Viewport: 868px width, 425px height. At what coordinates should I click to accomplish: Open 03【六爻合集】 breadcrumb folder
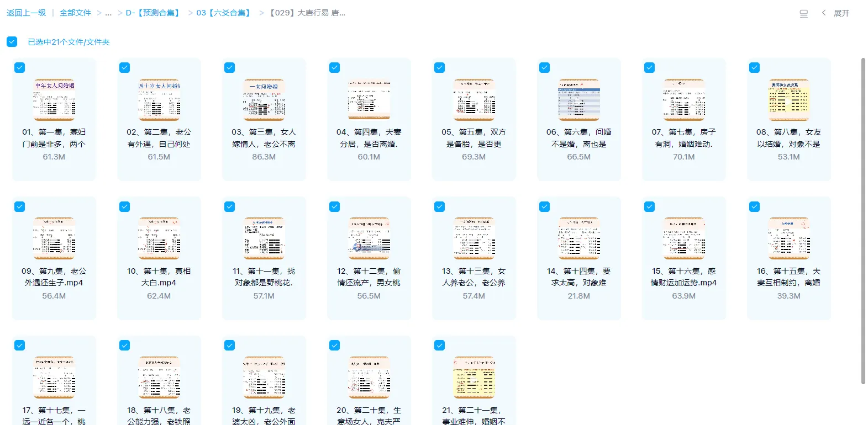(224, 13)
